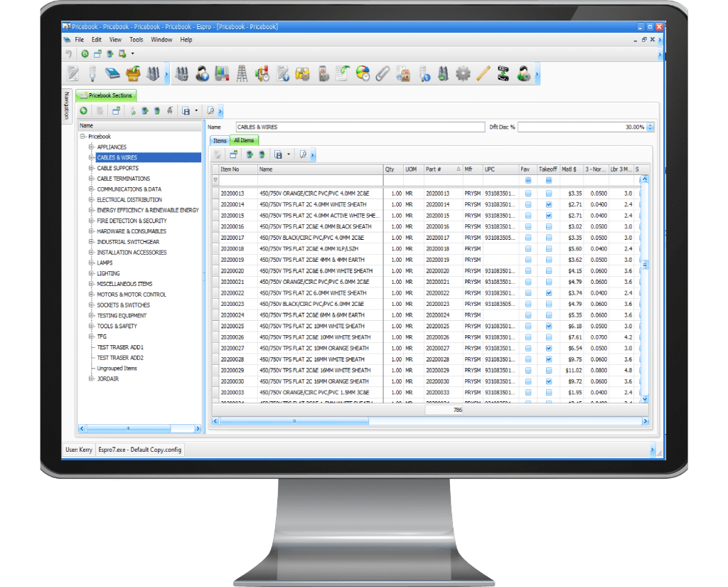Viewport: 728px width, 587px height.
Task: Open the gear settings icon in toolbar
Action: pos(464,73)
